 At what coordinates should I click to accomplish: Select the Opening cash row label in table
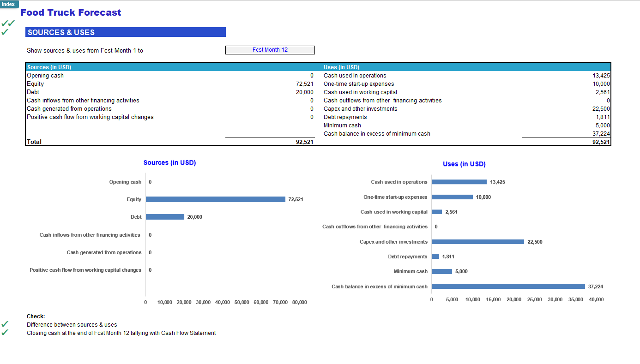click(45, 76)
